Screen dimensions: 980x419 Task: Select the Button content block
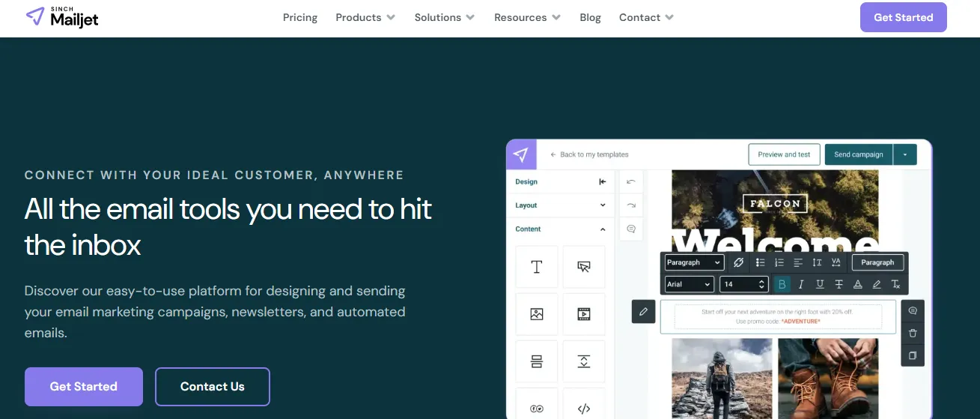[x=584, y=267]
